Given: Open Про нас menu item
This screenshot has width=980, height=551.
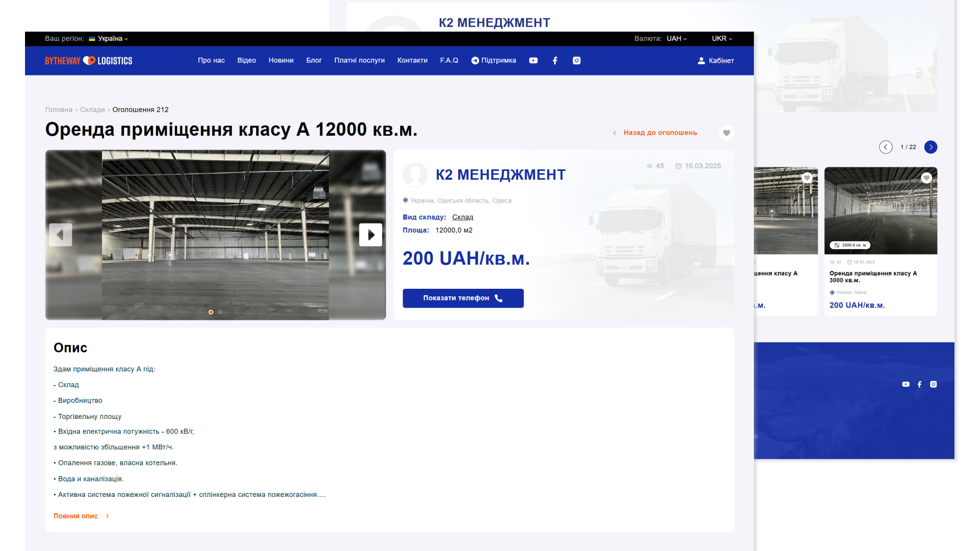Looking at the screenshot, I should (x=211, y=61).
